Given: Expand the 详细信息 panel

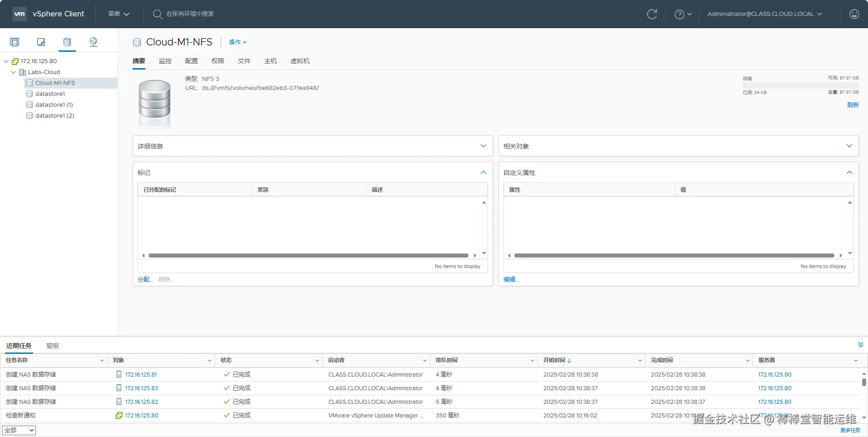Looking at the screenshot, I should point(483,146).
